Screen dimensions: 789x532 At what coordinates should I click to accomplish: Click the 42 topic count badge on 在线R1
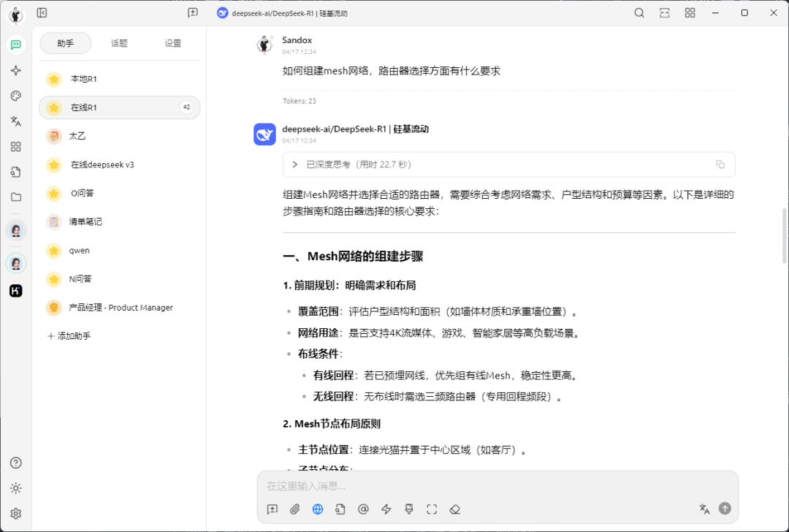click(x=187, y=107)
